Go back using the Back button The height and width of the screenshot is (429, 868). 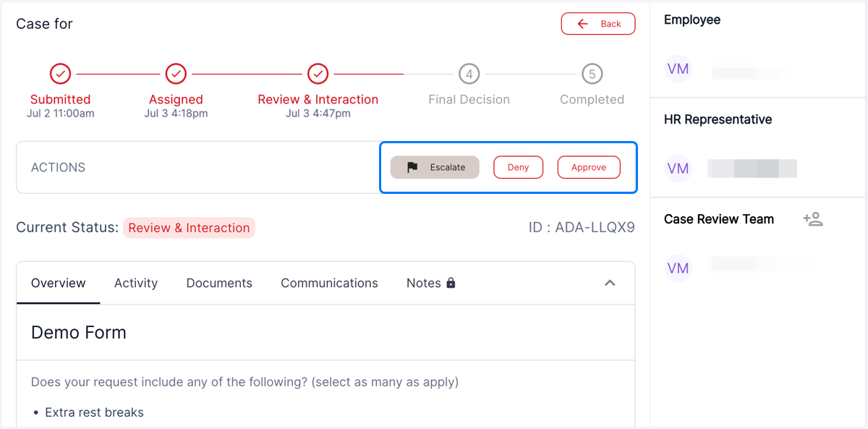click(x=598, y=24)
